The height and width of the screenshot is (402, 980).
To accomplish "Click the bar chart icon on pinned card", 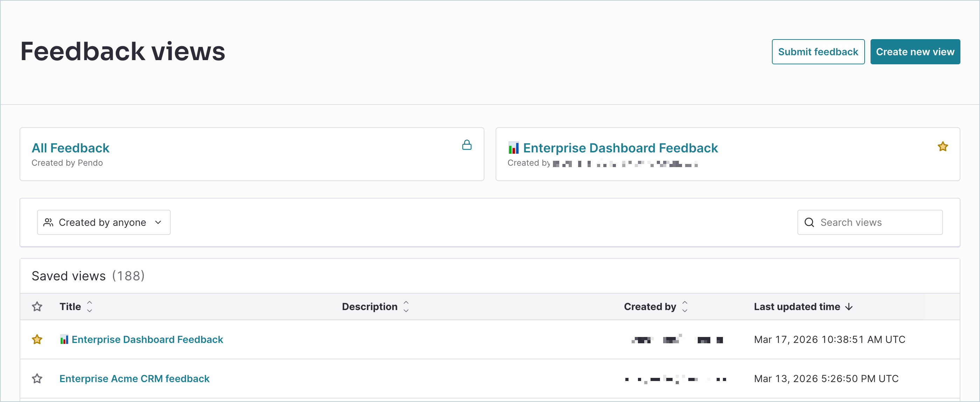I will coord(513,148).
